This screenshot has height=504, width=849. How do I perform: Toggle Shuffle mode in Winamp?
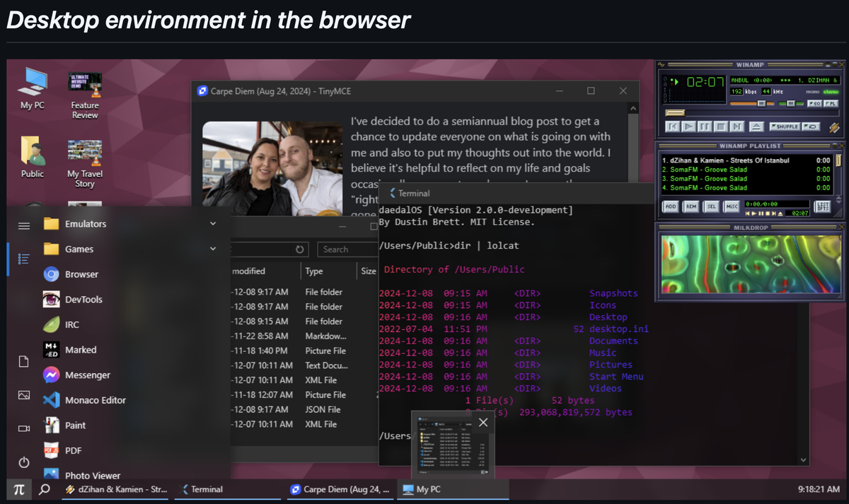(x=785, y=127)
